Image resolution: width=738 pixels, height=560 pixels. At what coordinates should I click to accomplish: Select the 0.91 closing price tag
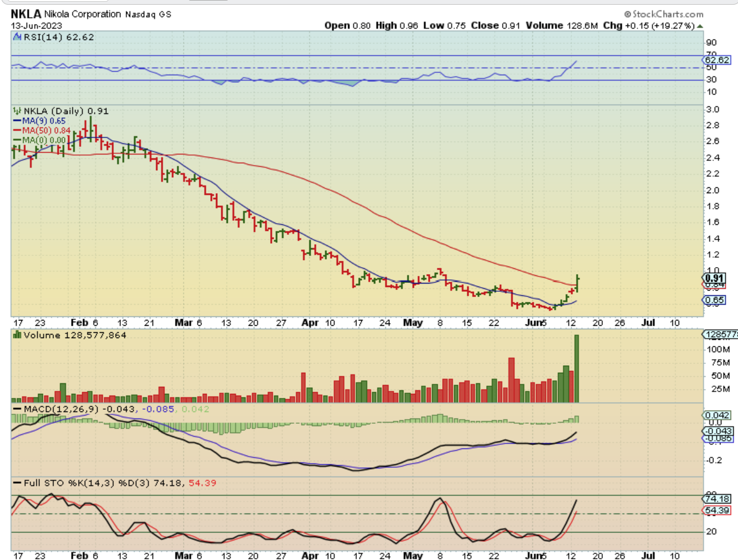pyautogui.click(x=715, y=278)
